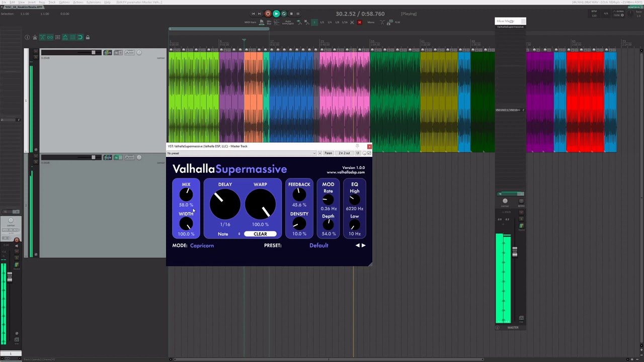Toggle the FX bypass checkbox
Viewport: 644px width, 362px height.
(369, 153)
